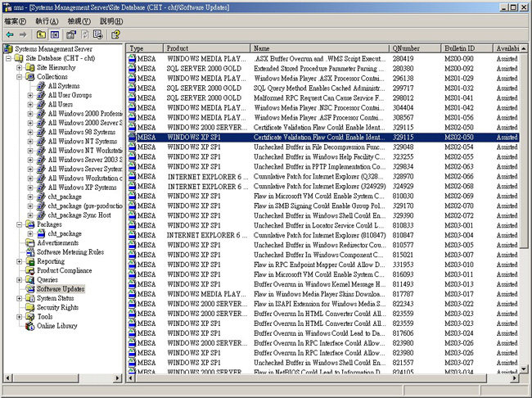
Task: Open the 檢視(V) View menu
Action: coord(79,21)
